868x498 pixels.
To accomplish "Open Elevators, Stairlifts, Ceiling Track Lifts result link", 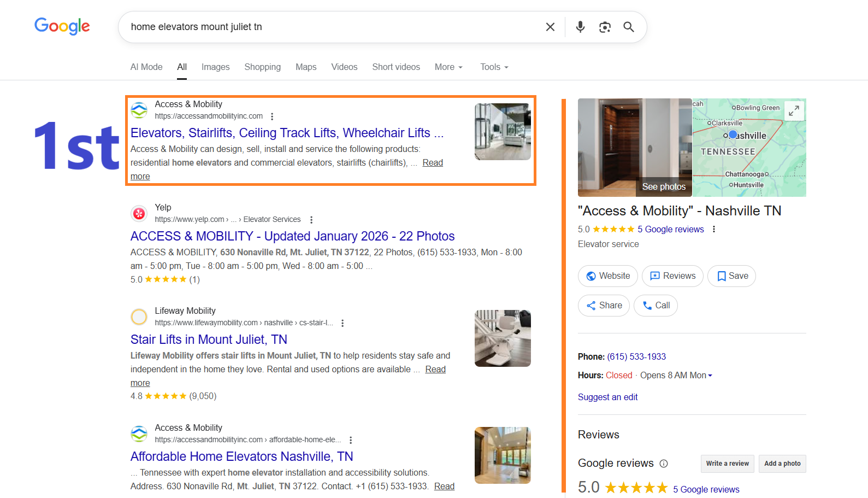I will coord(287,133).
